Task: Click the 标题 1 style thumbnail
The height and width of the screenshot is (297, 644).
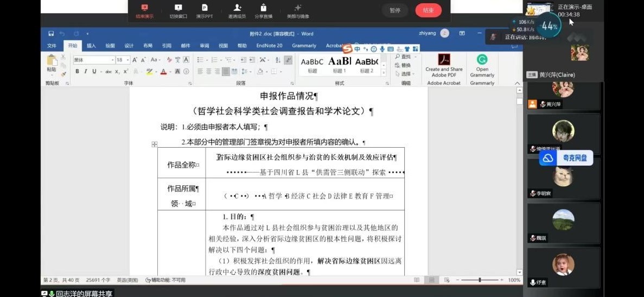Action: (339, 65)
